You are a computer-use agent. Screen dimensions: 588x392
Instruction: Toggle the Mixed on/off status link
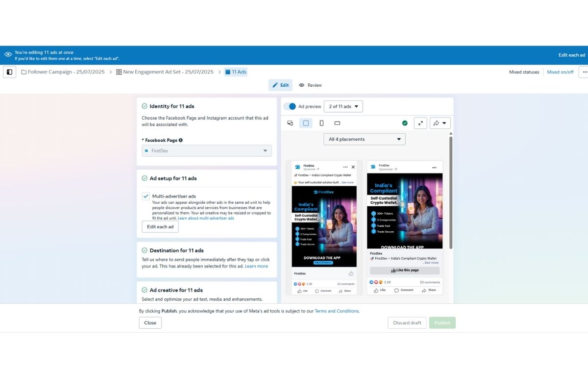[560, 72]
